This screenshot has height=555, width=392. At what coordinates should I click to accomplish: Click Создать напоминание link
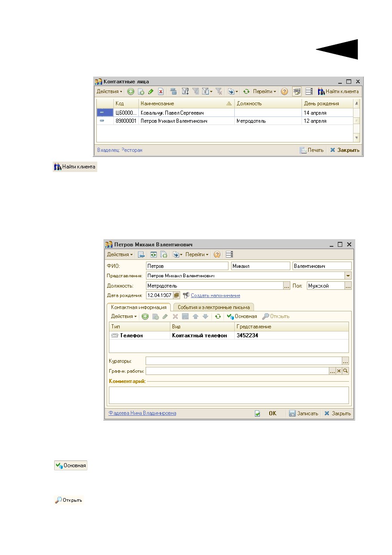point(215,296)
